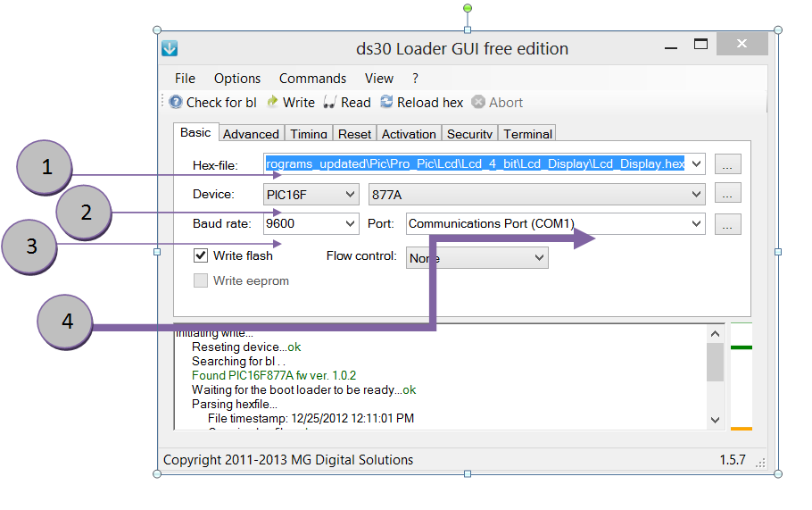Open the PIC16F device family dropdown
The width and height of the screenshot is (812, 510).
[350, 195]
